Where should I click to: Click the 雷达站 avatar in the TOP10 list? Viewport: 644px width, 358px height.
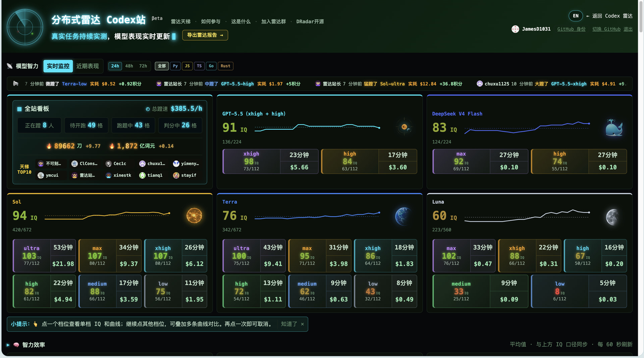[74, 175]
